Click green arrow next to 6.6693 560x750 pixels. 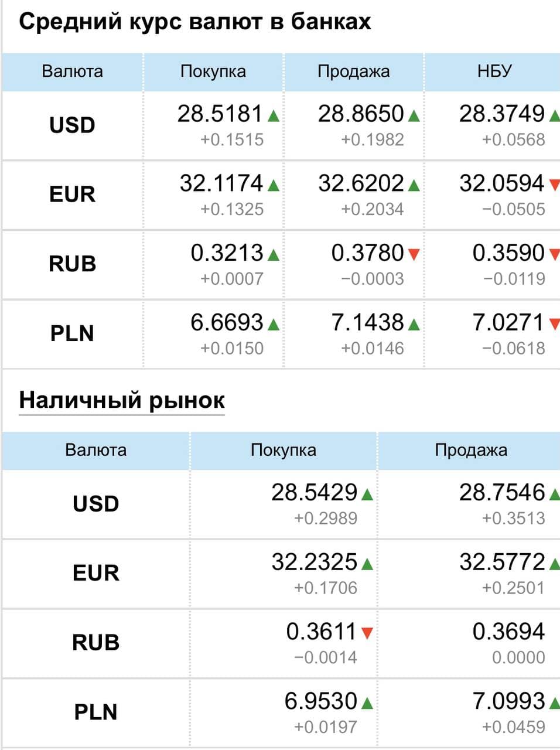tap(273, 324)
